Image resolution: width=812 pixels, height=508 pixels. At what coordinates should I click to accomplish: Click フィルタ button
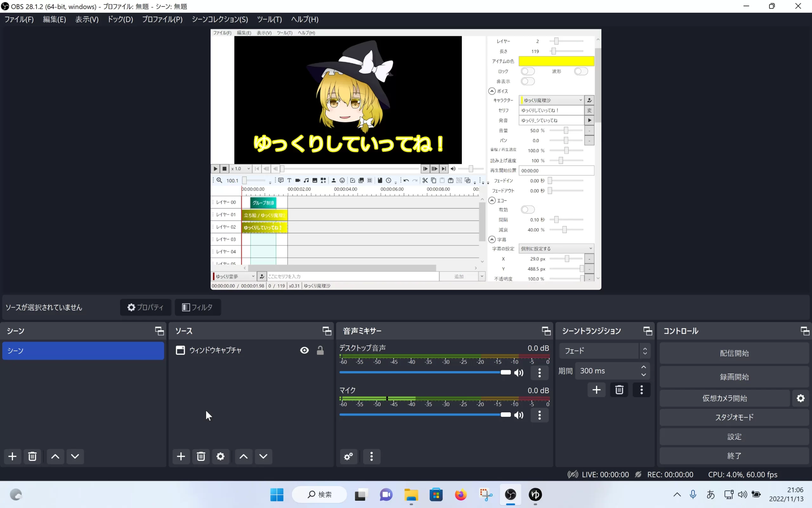(x=198, y=307)
